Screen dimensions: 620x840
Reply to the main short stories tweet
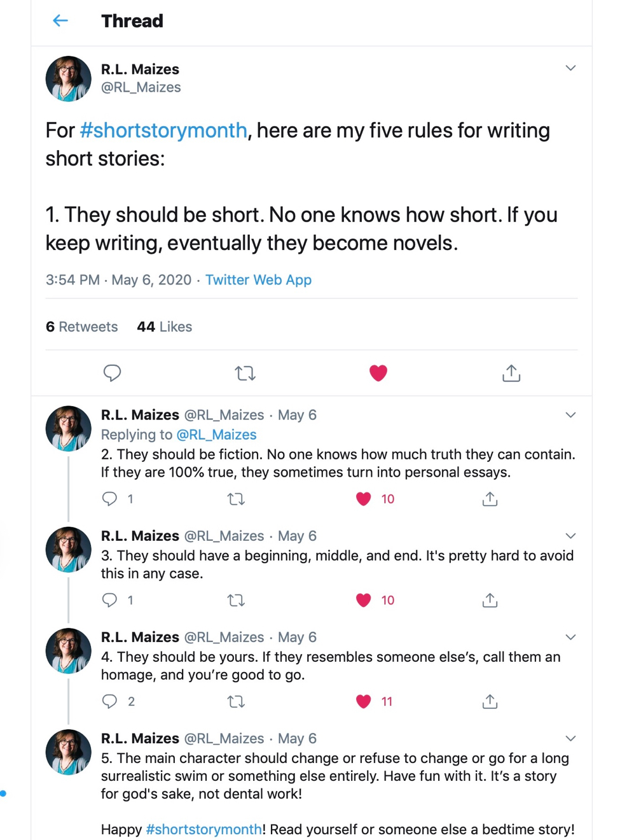point(112,373)
